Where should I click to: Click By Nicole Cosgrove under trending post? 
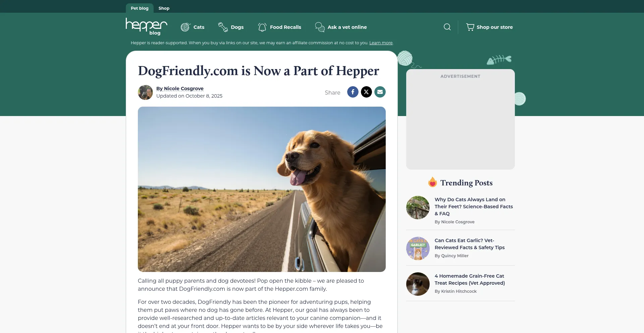(x=454, y=222)
